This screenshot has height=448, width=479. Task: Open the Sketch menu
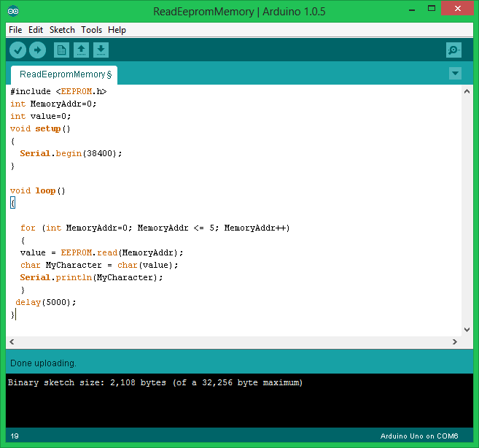pos(62,30)
